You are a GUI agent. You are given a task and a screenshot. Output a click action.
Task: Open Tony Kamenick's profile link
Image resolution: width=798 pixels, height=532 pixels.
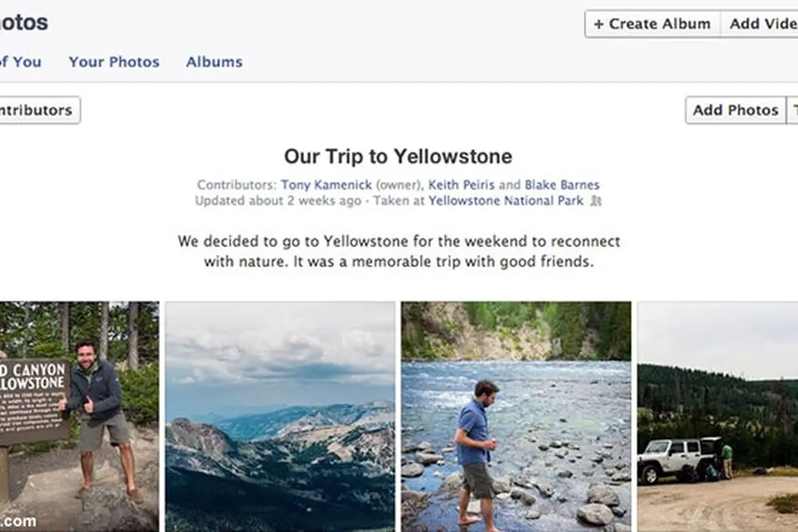click(x=326, y=185)
